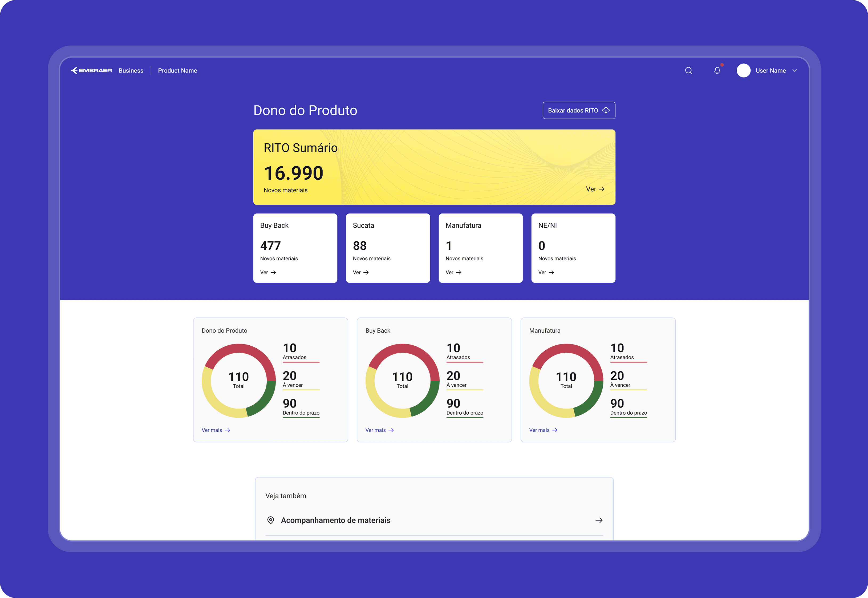
Task: Select the 477 value on Buy Back card
Action: [x=270, y=245]
